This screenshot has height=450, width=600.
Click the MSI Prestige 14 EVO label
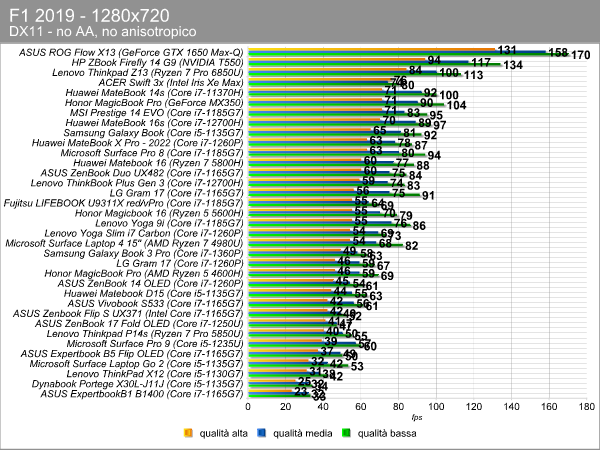157,113
